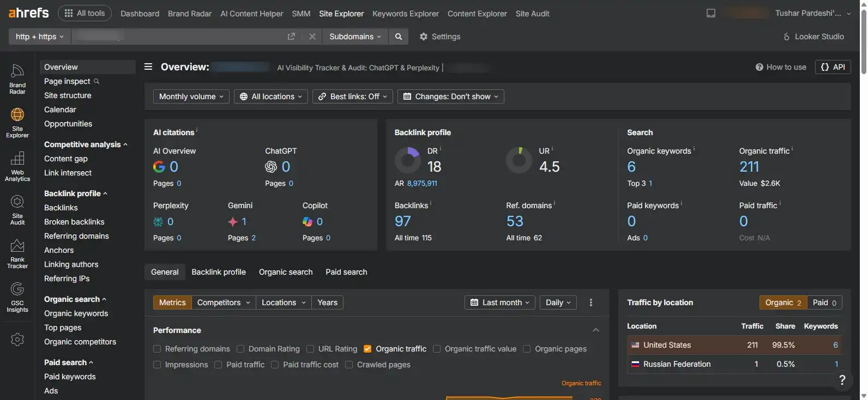This screenshot has height=400, width=868.
Task: Click the search magnifier button
Action: point(399,37)
